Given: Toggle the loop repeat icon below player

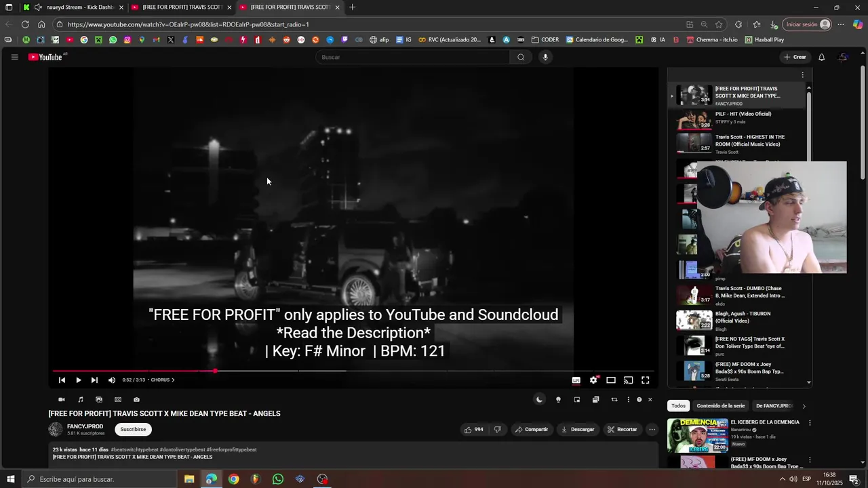Looking at the screenshot, I should pyautogui.click(x=614, y=400).
